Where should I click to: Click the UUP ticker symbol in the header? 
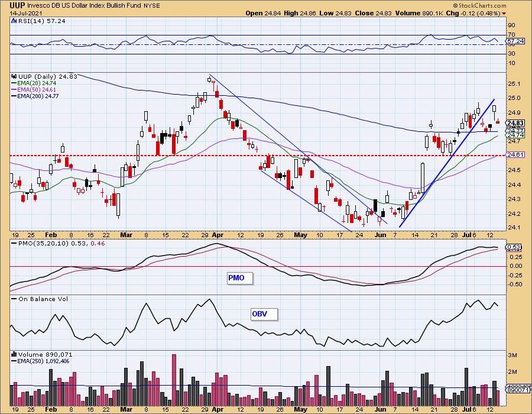17,5
